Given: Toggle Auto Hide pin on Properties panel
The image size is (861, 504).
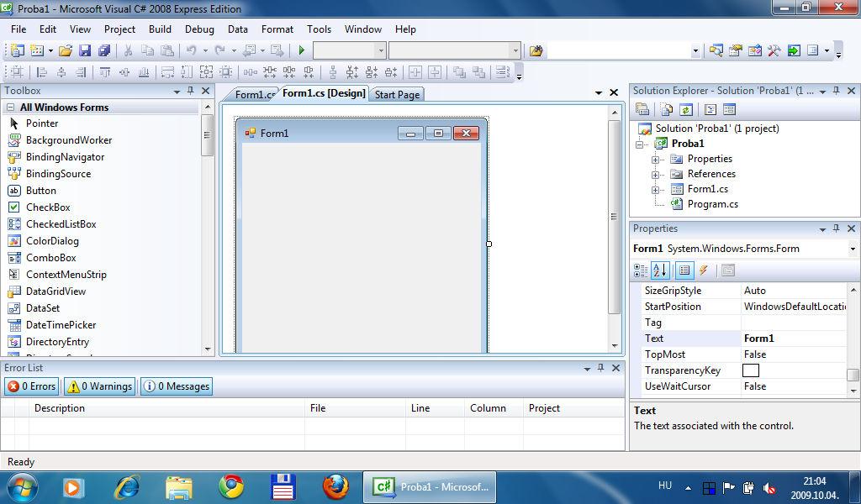Looking at the screenshot, I should click(837, 228).
